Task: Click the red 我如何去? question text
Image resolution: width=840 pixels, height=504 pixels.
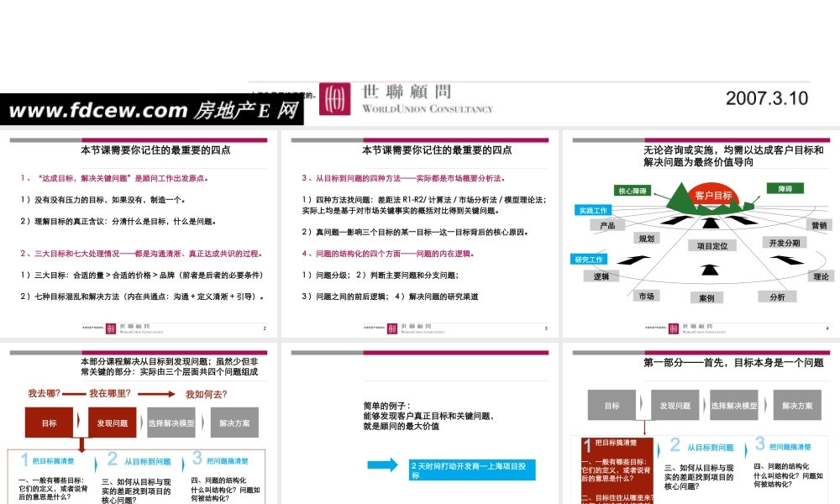Action: [x=207, y=394]
